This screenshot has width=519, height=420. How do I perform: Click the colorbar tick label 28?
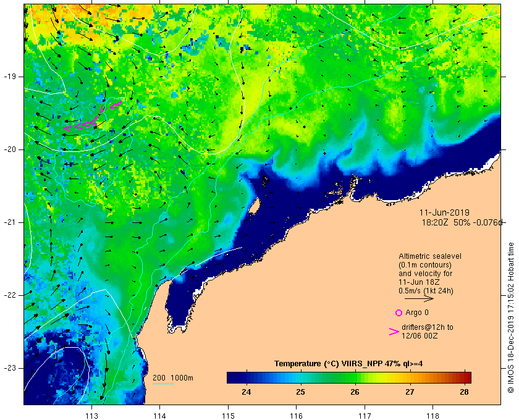[465, 392]
